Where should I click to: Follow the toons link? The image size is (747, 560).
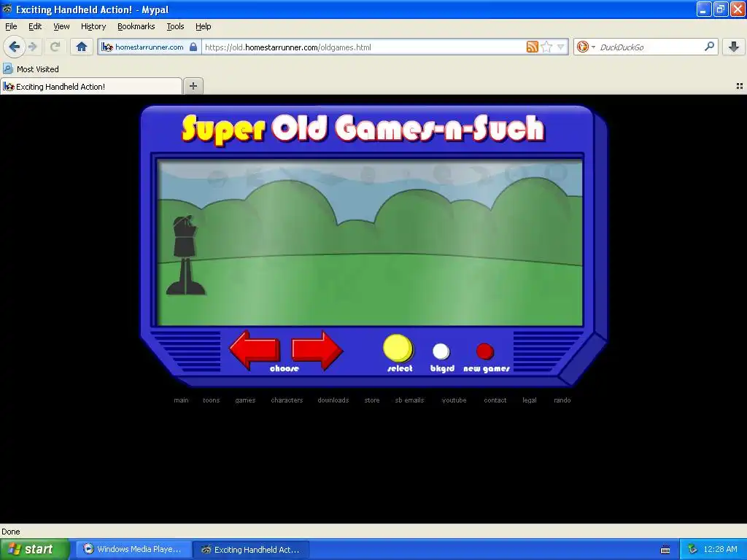[x=211, y=400]
